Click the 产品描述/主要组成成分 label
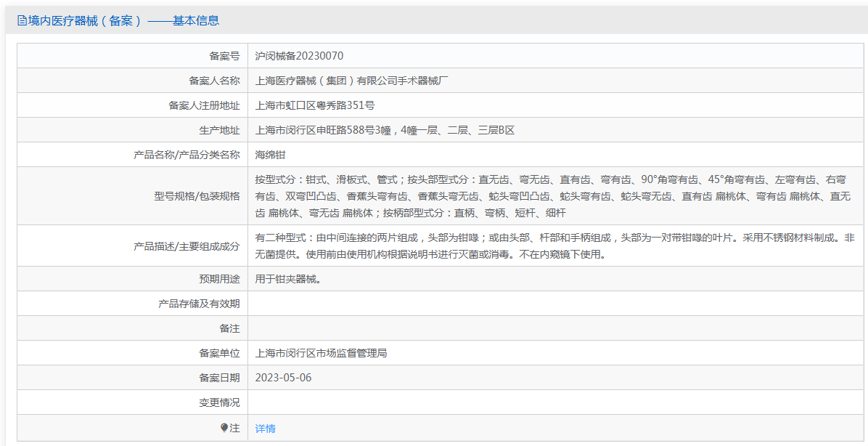 (x=187, y=246)
